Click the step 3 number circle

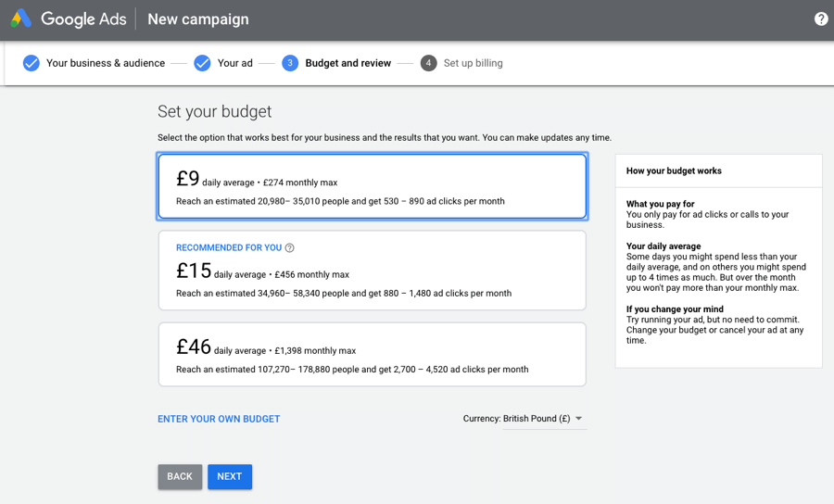pyautogui.click(x=290, y=63)
